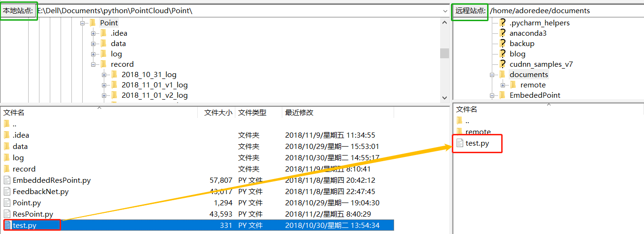This screenshot has width=644, height=234.
Task: Select the .idea folder row in local list
Action: (197, 135)
